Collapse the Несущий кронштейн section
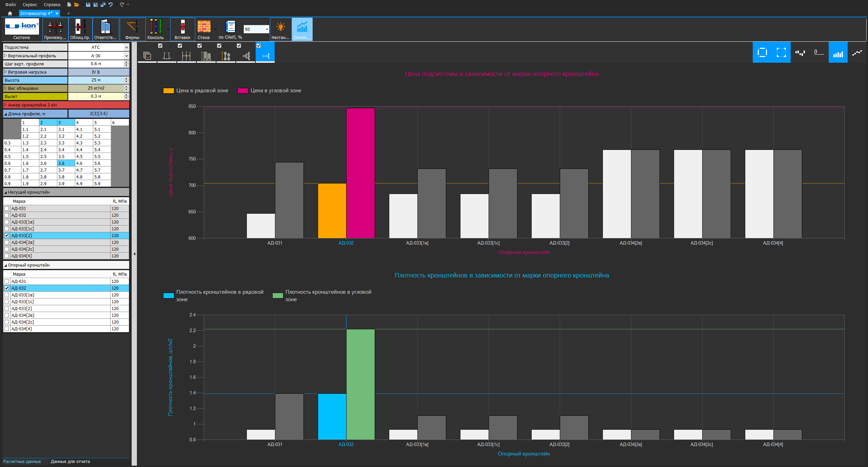The image size is (868, 467). tap(5, 192)
